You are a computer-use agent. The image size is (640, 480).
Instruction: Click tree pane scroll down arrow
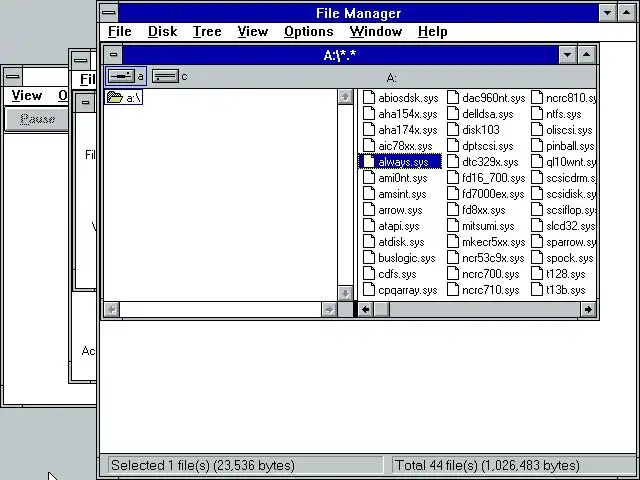pyautogui.click(x=345, y=293)
